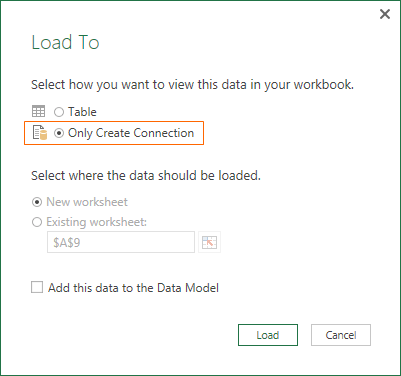401x376 pixels.
Task: Click the Load button
Action: [268, 335]
